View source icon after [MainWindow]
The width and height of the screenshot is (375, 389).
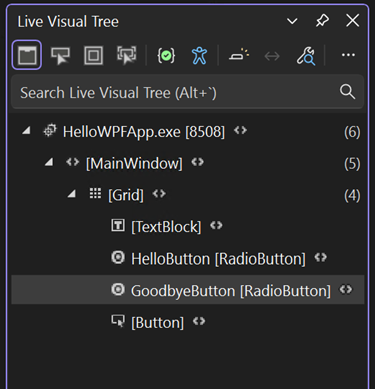(x=198, y=162)
